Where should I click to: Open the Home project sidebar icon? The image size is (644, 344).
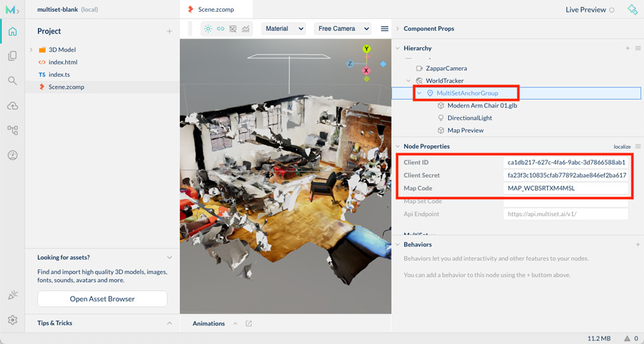pyautogui.click(x=12, y=32)
